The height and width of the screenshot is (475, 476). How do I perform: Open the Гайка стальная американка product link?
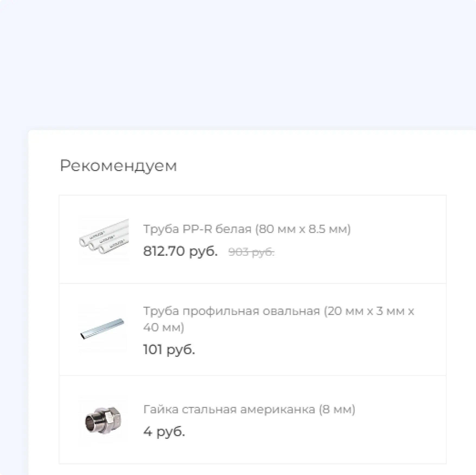[249, 409]
